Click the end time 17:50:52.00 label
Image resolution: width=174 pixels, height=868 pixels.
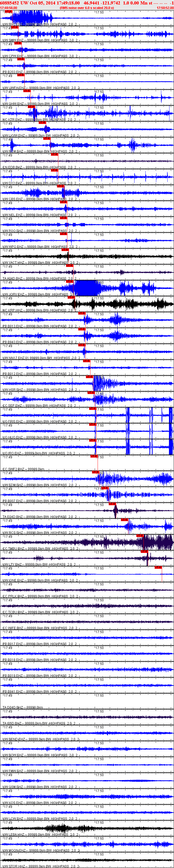[x=165, y=8]
